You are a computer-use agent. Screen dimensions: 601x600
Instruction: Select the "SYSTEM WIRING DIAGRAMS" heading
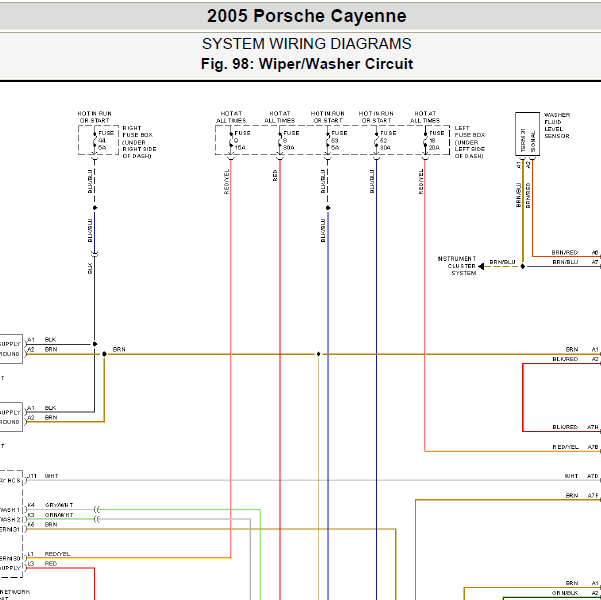click(x=307, y=44)
